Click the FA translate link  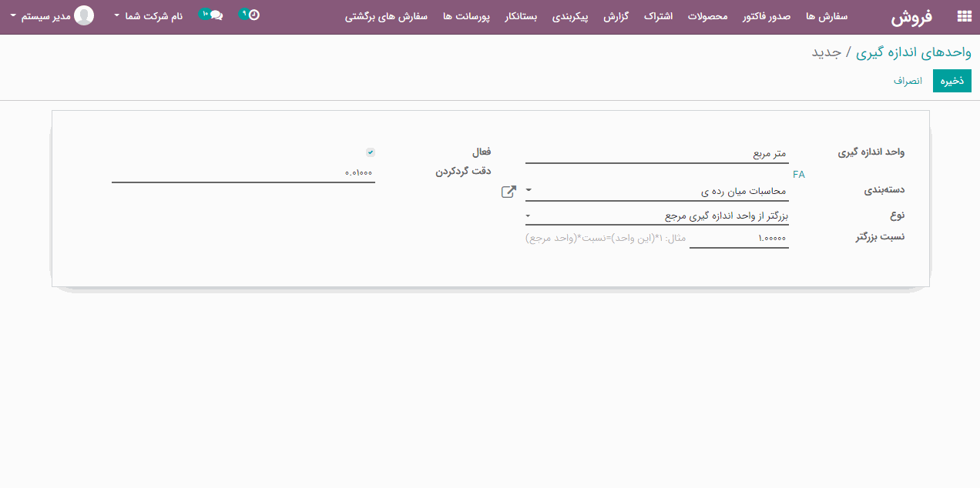(798, 175)
